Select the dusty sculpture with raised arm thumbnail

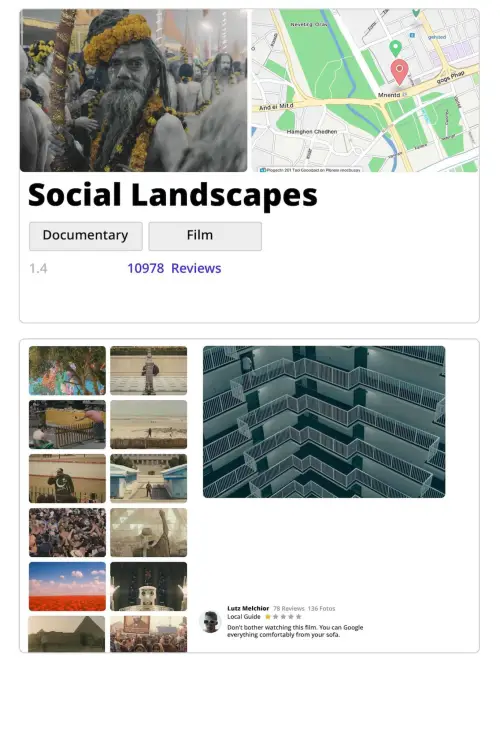pyautogui.click(x=149, y=533)
